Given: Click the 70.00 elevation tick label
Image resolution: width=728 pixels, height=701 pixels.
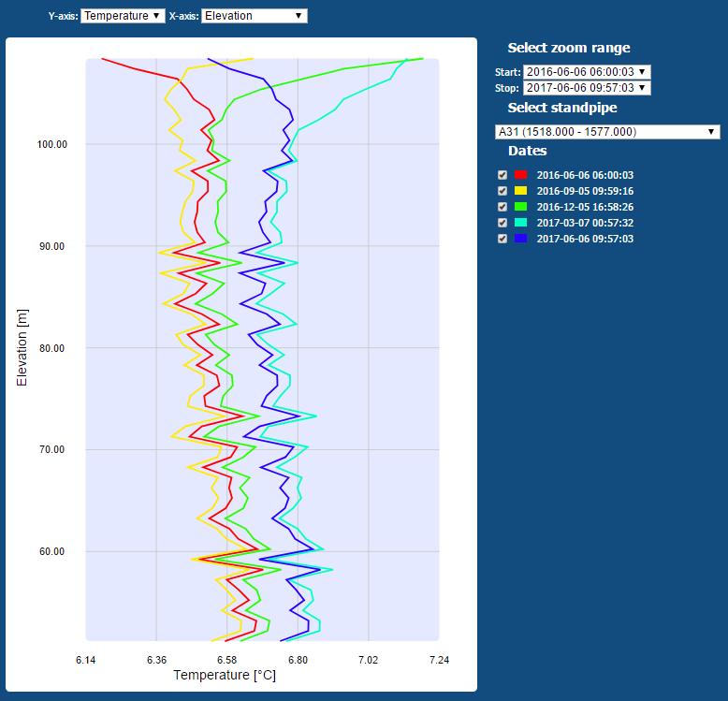Looking at the screenshot, I should 52,449.
